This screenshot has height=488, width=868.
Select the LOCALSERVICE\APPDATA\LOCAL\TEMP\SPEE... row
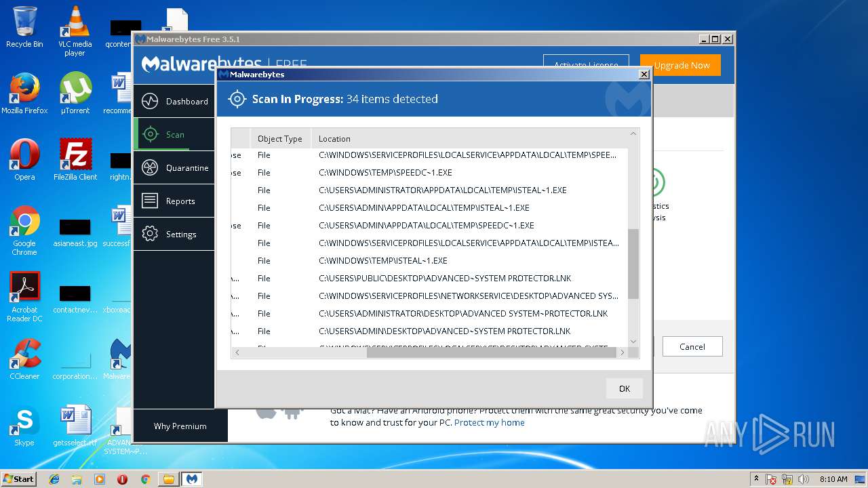click(x=429, y=155)
